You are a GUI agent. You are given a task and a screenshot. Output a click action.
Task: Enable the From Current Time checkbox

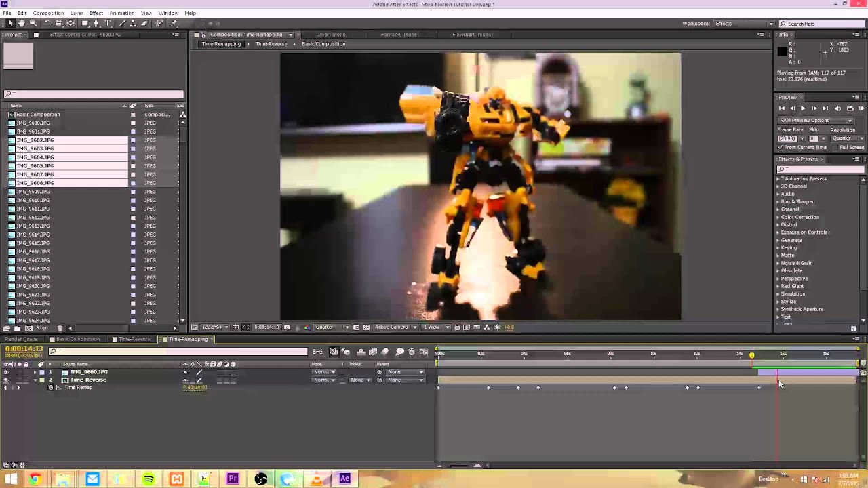[781, 147]
